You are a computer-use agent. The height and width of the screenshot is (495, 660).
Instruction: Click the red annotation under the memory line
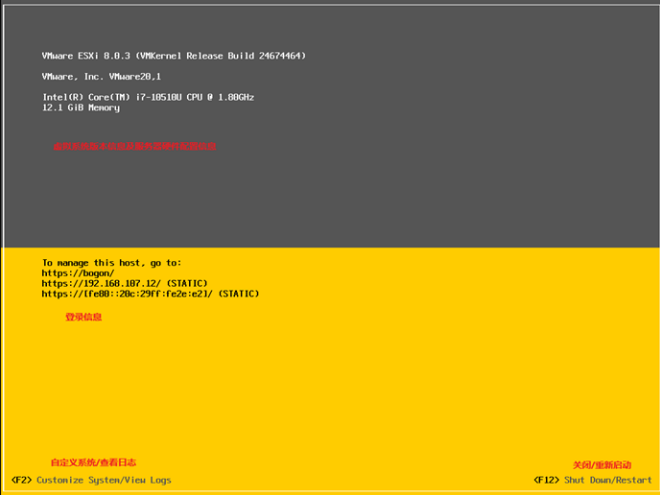pyautogui.click(x=134, y=146)
